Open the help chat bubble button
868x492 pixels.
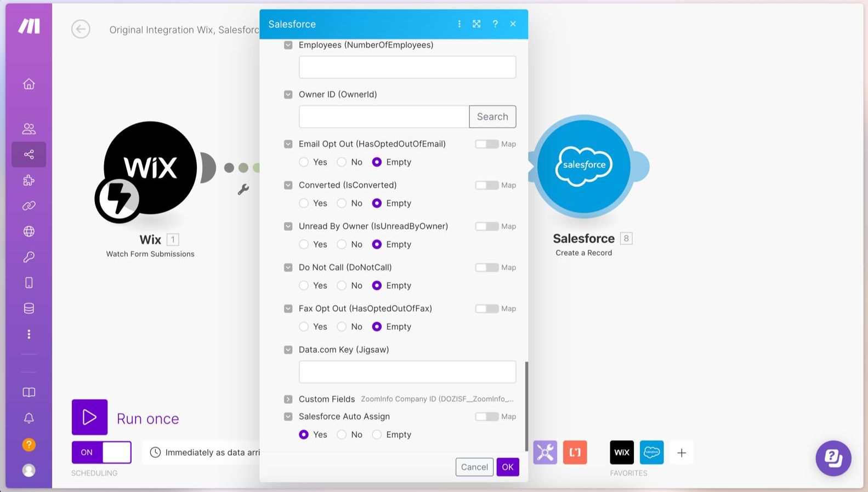[833, 458]
